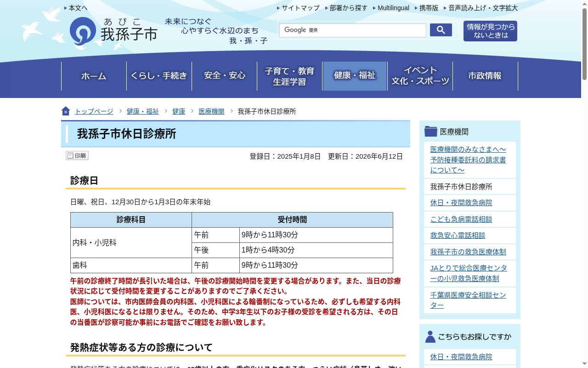Image resolution: width=588 pixels, height=368 pixels.
Task: Open the ホーム navigation tab
Action: click(x=94, y=76)
